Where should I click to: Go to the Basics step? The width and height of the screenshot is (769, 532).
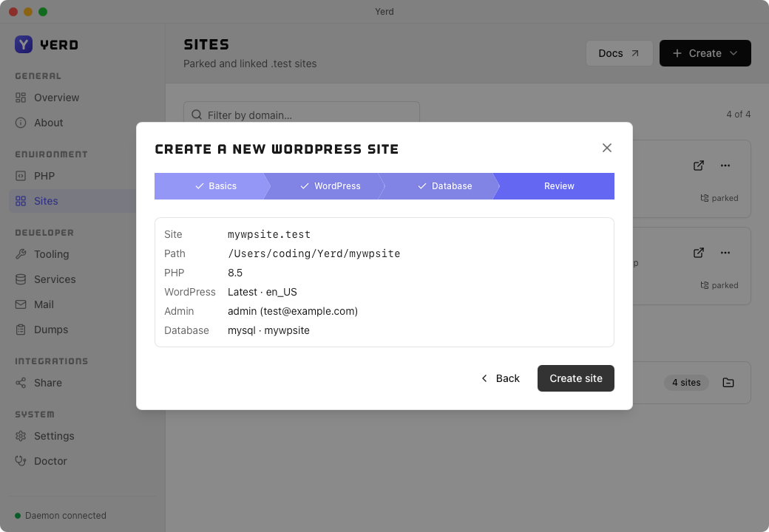pos(212,186)
